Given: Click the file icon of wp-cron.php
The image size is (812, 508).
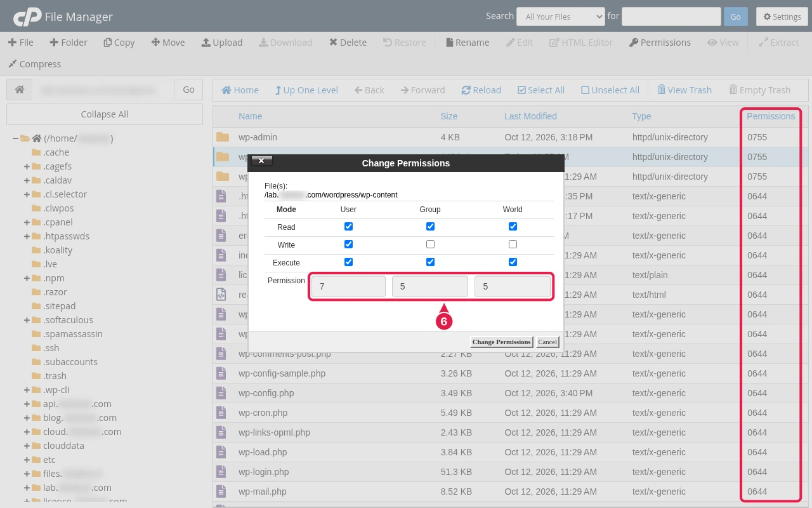Looking at the screenshot, I should tap(221, 413).
